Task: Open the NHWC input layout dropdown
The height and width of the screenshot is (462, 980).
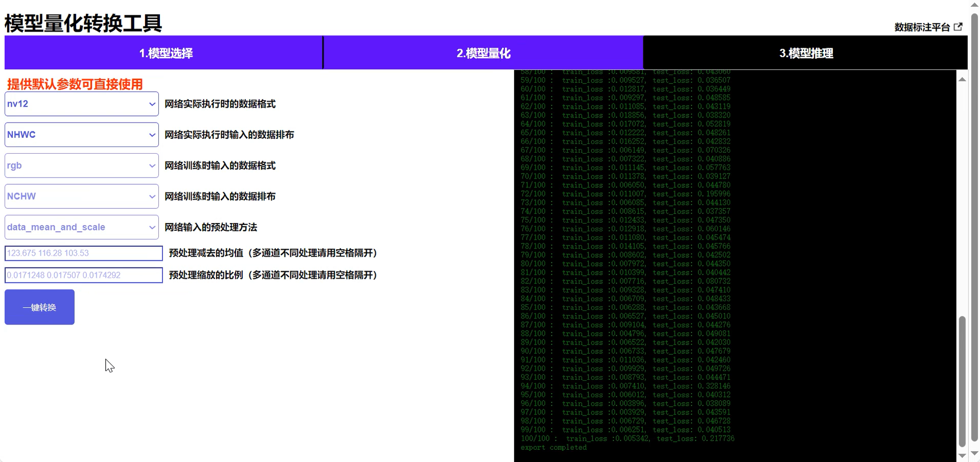Action: 82,135
